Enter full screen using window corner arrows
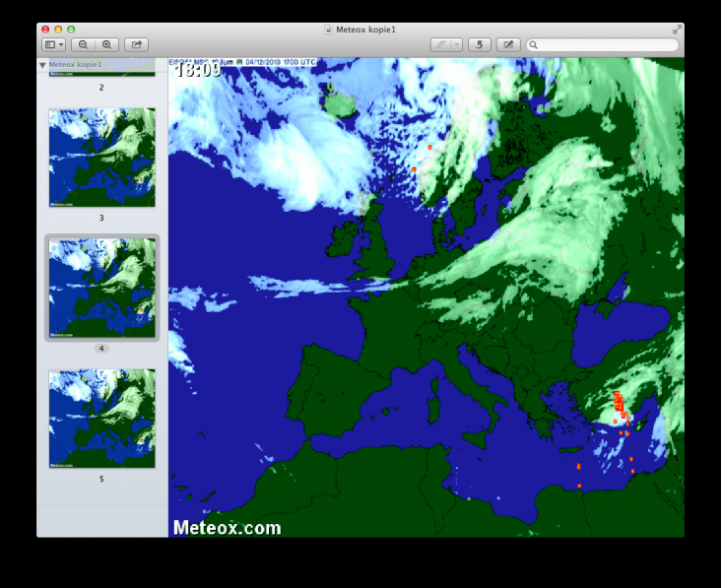The width and height of the screenshot is (721, 588). pyautogui.click(x=677, y=30)
